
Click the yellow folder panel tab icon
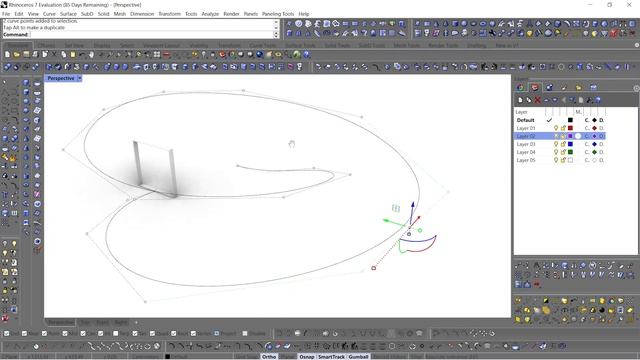click(578, 87)
